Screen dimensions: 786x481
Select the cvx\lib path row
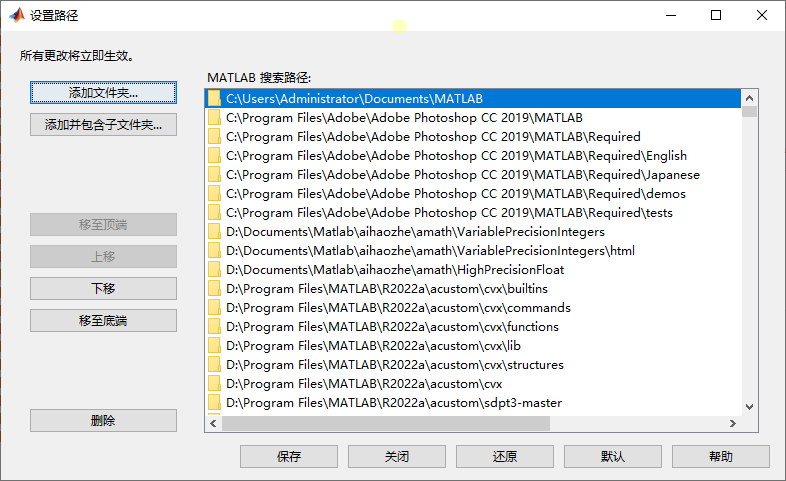(x=473, y=346)
